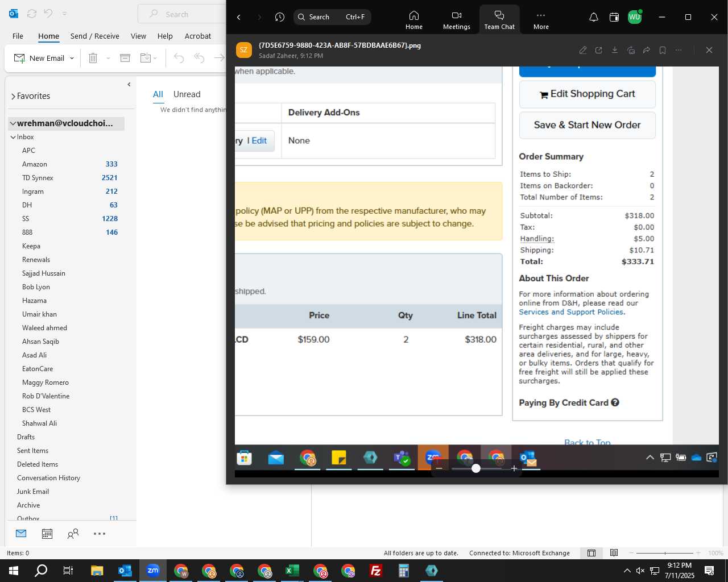Expand the Favorites section
This screenshot has height=582, width=728.
click(13, 97)
